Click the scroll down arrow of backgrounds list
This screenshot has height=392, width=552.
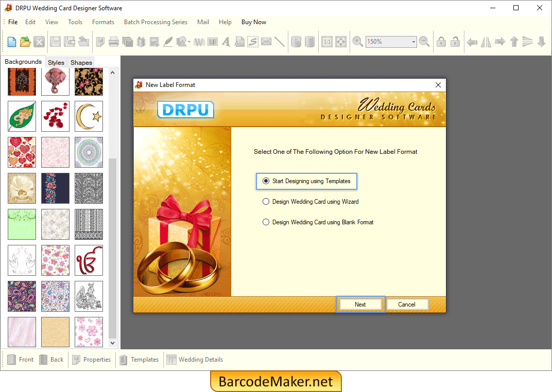pyautogui.click(x=112, y=343)
